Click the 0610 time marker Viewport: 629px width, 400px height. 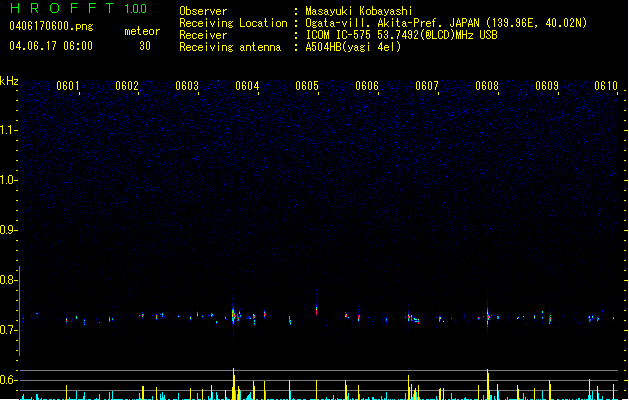point(606,86)
